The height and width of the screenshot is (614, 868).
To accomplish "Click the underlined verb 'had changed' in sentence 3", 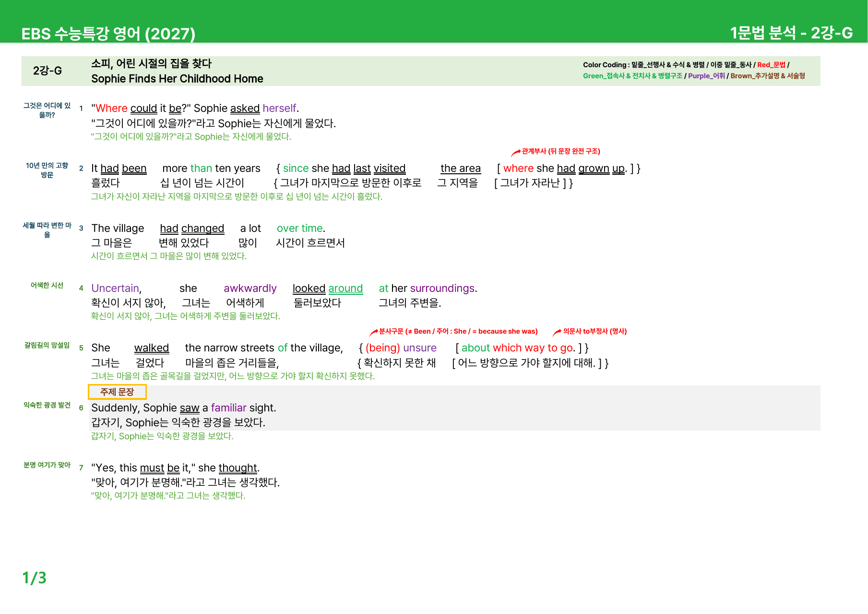I will [192, 228].
